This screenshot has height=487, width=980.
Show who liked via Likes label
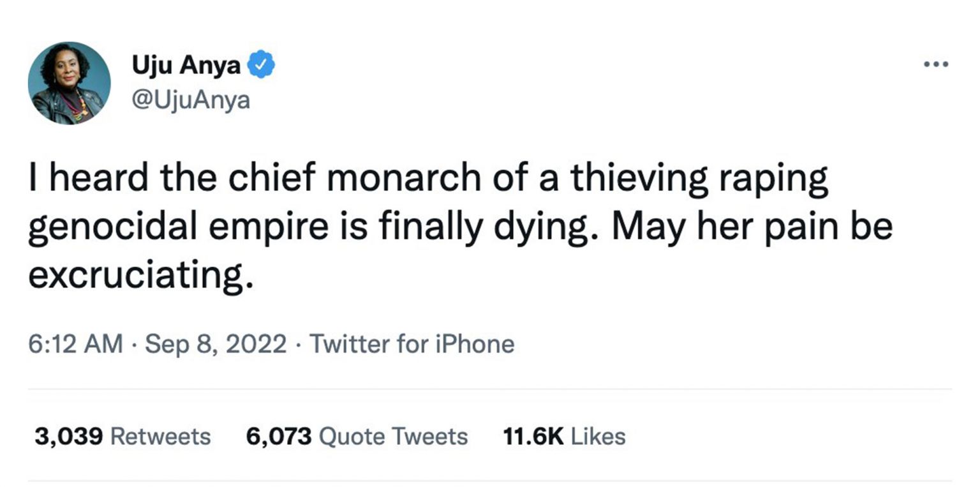[598, 437]
